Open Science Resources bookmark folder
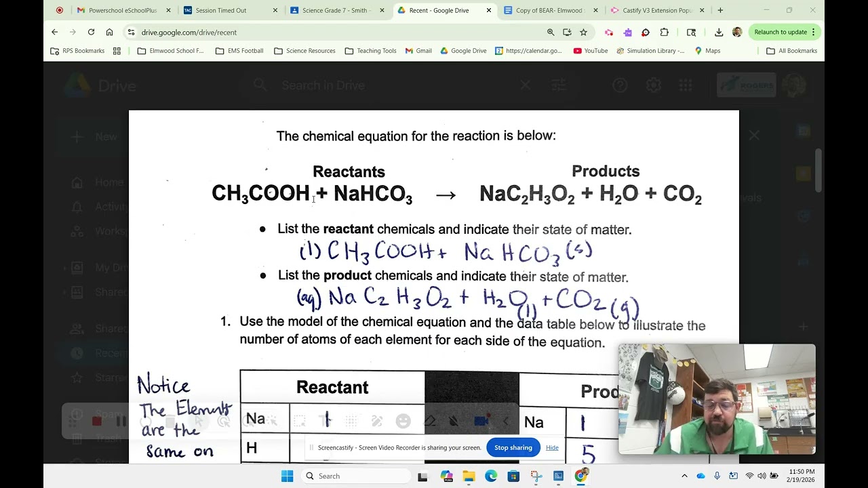Screen dimensions: 868x488 304,51
